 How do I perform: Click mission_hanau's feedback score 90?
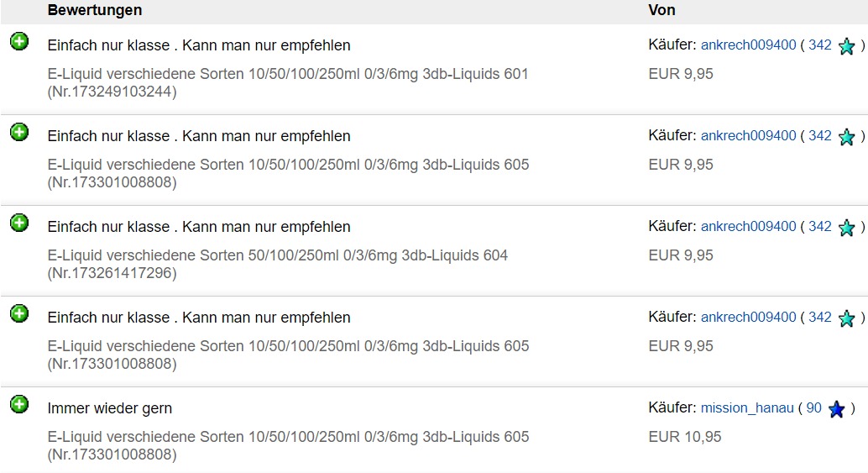(x=813, y=408)
